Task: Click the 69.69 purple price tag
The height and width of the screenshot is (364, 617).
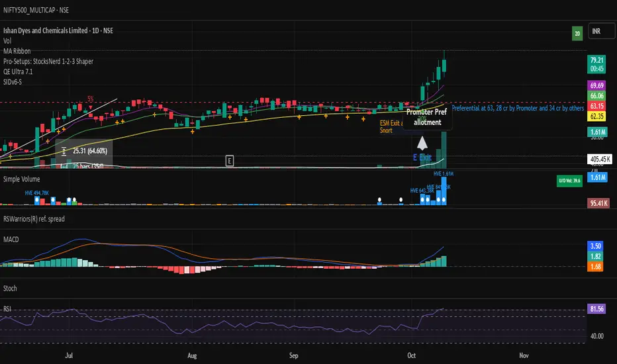Action: tap(597, 85)
